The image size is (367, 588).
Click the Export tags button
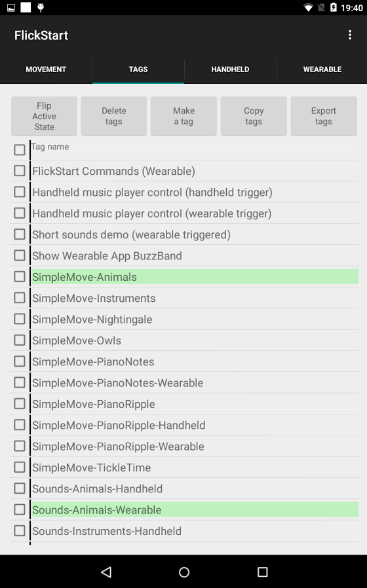[x=324, y=116]
